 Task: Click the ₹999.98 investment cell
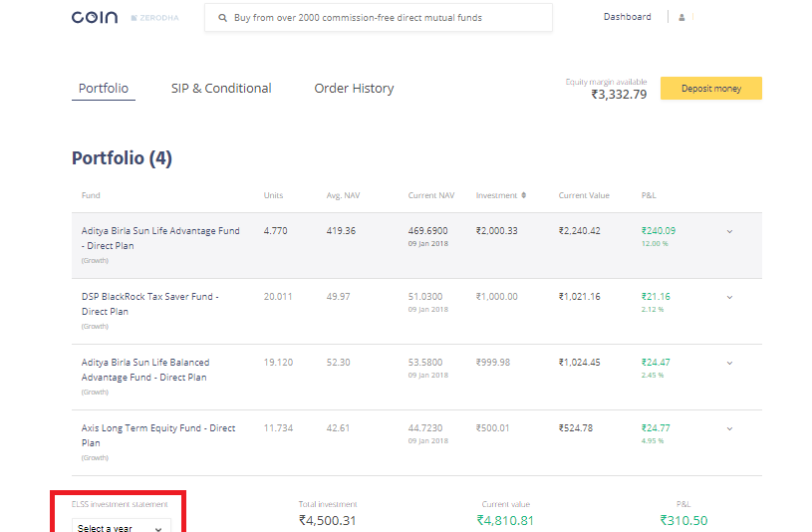point(493,362)
